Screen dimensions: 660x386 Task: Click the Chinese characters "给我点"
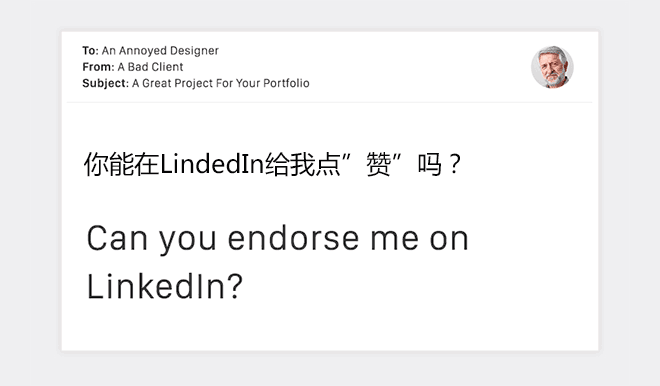point(302,164)
